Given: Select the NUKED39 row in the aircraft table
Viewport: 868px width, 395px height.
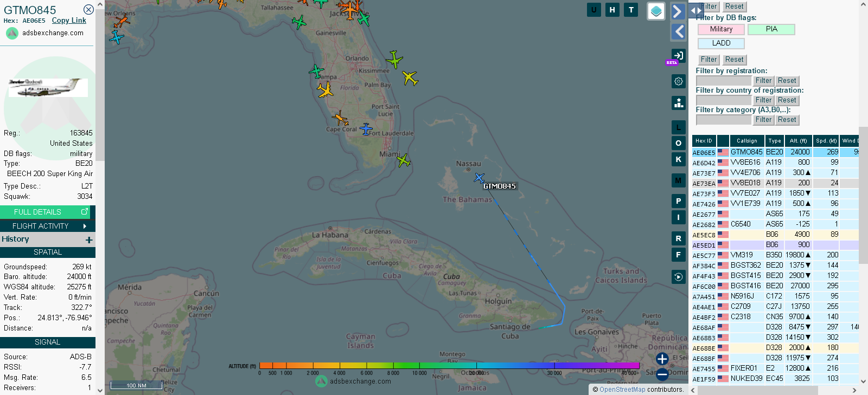Looking at the screenshot, I should pos(775,379).
